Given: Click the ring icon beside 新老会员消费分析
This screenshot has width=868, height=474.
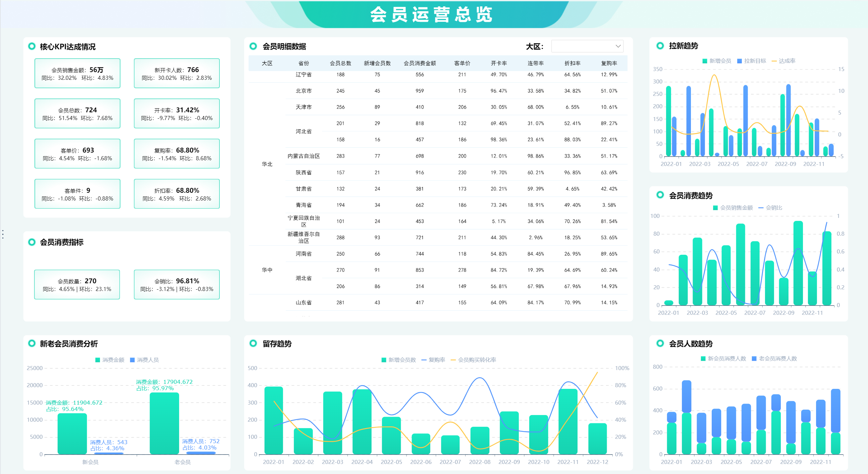Looking at the screenshot, I should [x=32, y=343].
